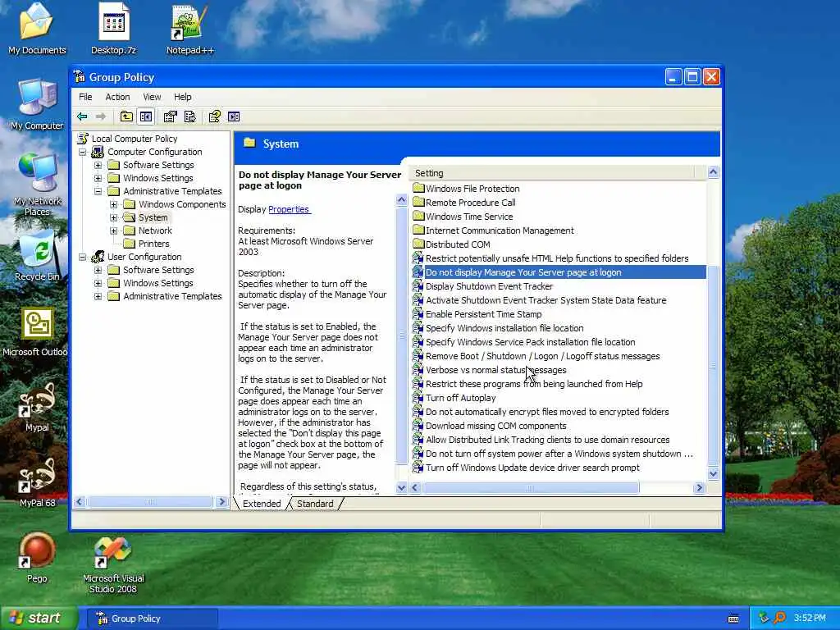Open the Action menu
The width and height of the screenshot is (840, 630).
coord(117,97)
